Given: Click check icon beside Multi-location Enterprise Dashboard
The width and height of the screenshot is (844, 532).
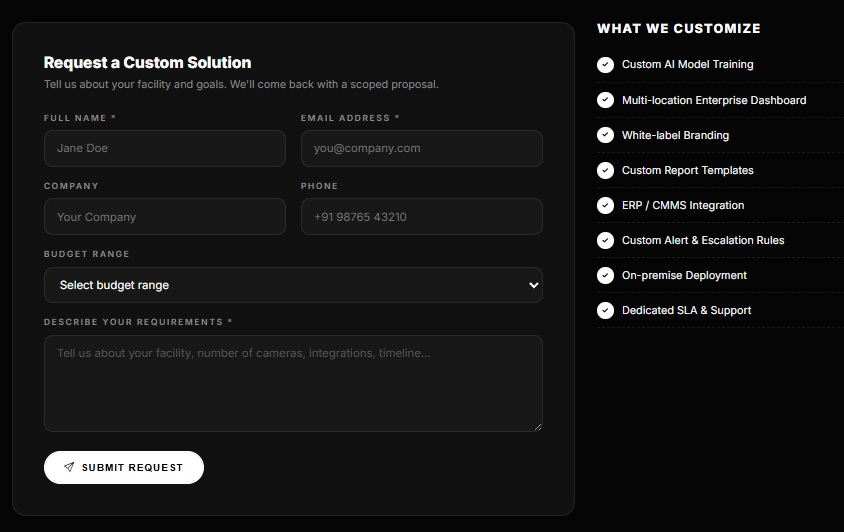Looking at the screenshot, I should coord(606,100).
